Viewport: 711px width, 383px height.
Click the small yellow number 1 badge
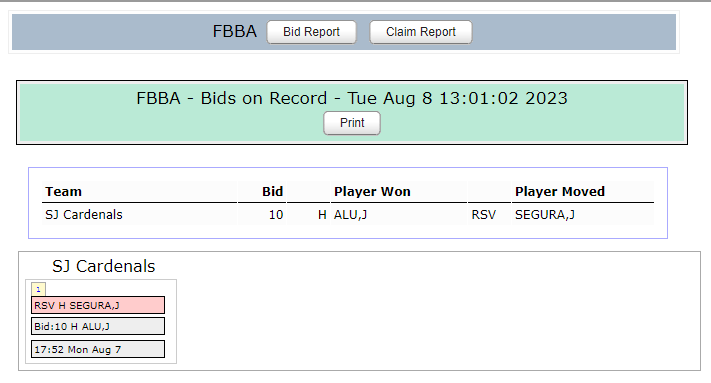coord(38,289)
